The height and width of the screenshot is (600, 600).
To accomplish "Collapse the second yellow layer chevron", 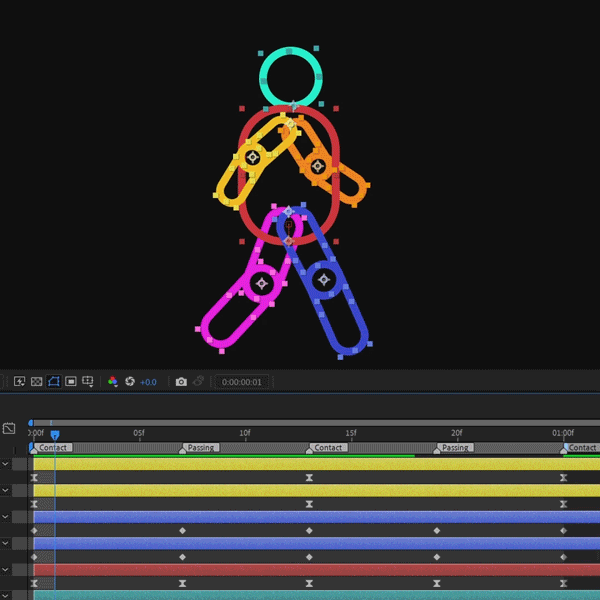I will (x=5, y=490).
